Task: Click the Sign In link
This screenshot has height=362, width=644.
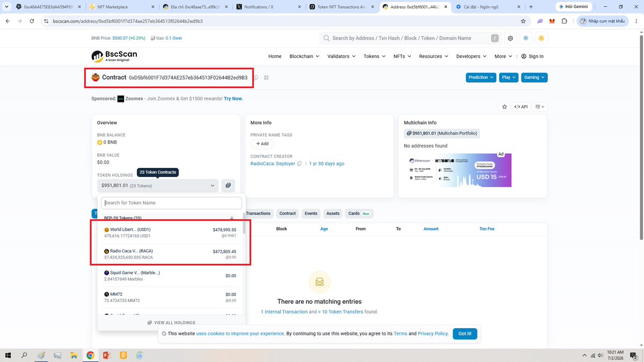Action: [x=532, y=56]
